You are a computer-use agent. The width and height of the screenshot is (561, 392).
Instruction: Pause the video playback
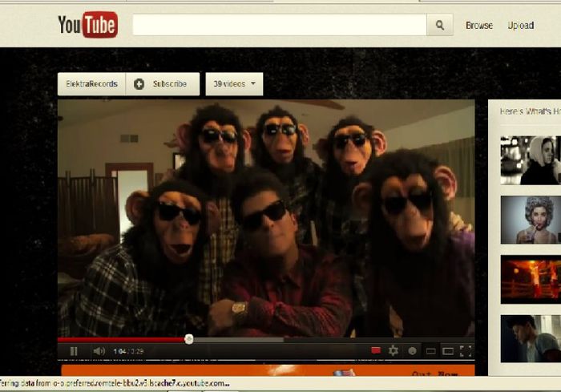(74, 351)
